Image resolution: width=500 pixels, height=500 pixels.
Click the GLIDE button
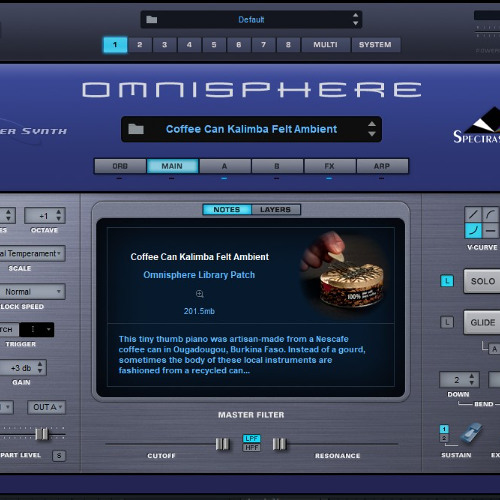tap(482, 322)
